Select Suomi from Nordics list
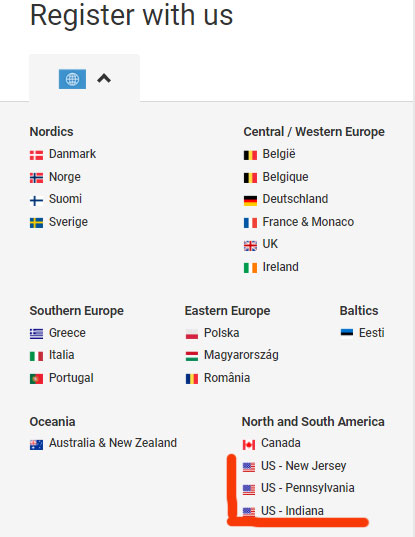The width and height of the screenshot is (415, 537). [65, 199]
